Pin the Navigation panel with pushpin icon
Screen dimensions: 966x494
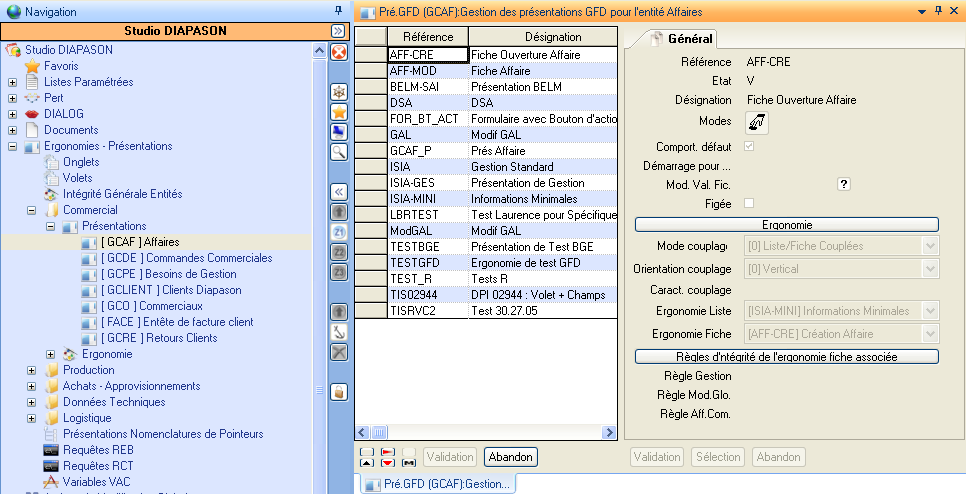(338, 10)
